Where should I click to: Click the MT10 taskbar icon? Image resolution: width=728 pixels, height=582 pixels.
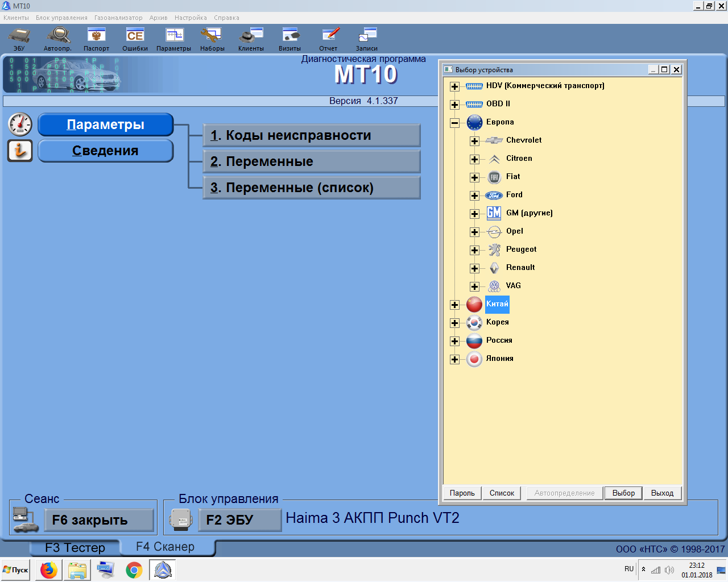point(163,569)
